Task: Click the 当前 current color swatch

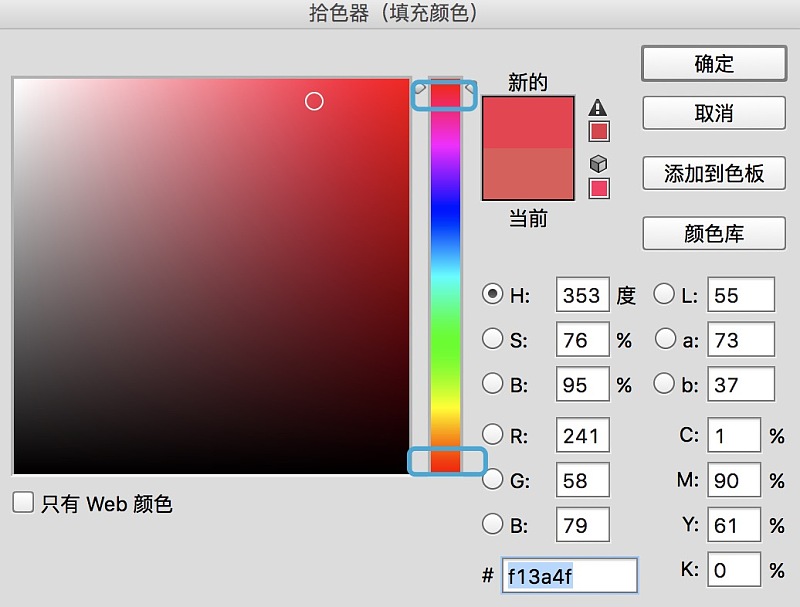Action: coord(528,175)
